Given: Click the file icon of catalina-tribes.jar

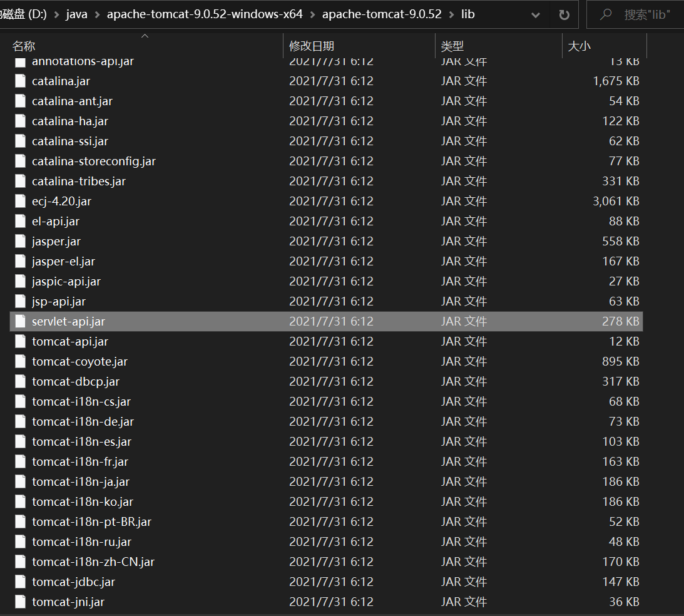Looking at the screenshot, I should (x=20, y=182).
